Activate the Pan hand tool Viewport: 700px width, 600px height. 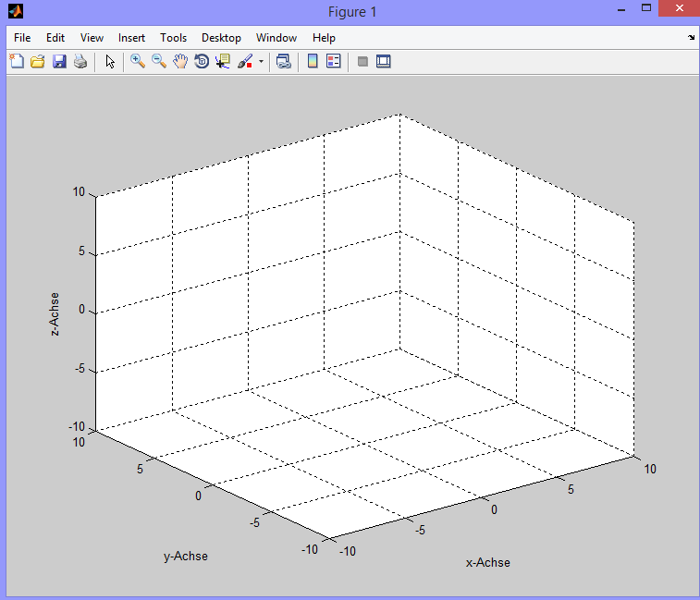click(180, 62)
